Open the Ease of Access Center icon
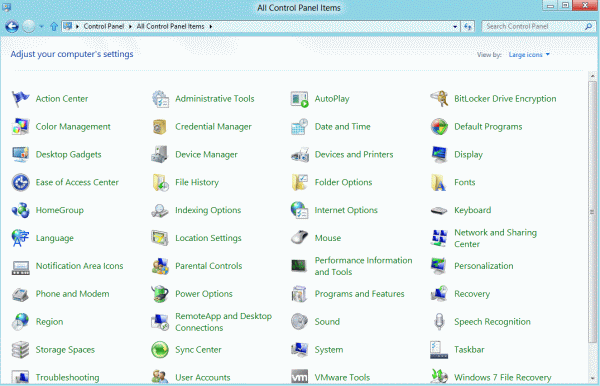The image size is (600, 386). coord(20,182)
